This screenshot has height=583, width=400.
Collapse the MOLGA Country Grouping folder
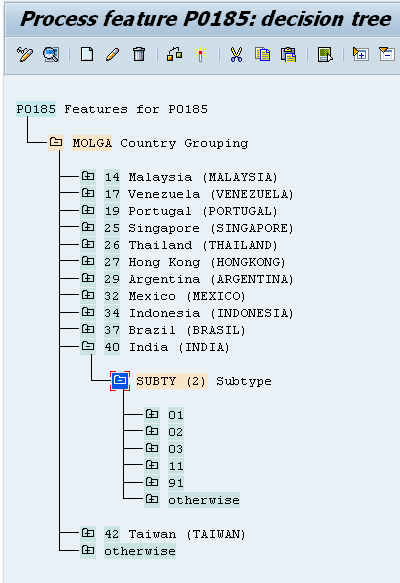click(x=56, y=142)
